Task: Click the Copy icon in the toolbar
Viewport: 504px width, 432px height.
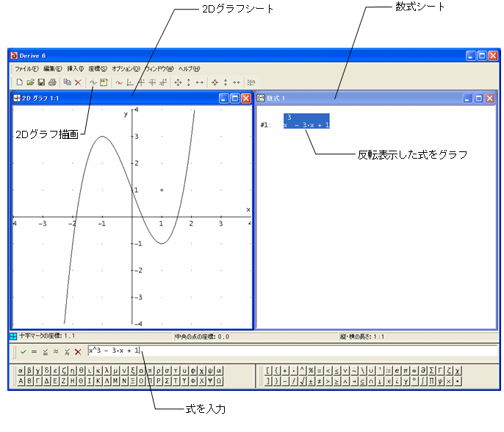Action: [67, 82]
